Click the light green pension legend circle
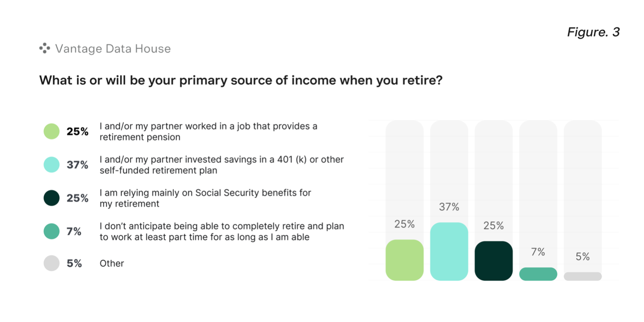The image size is (644, 322). pos(52,132)
